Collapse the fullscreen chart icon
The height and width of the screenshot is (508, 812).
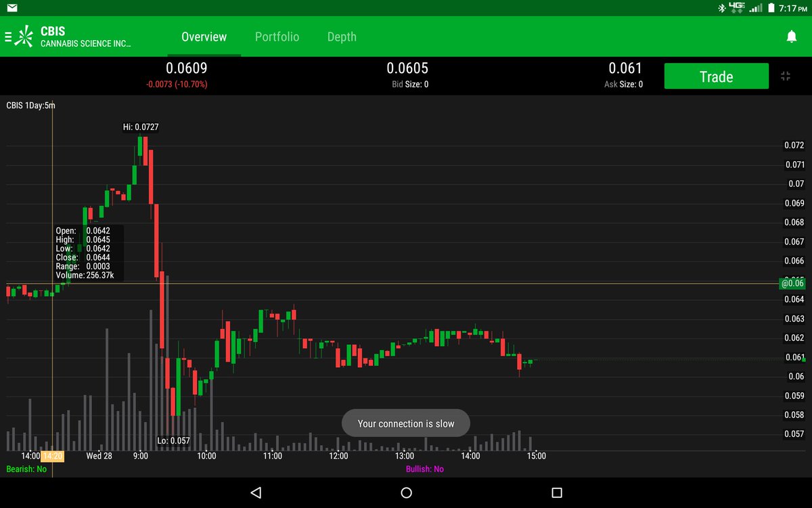(786, 76)
